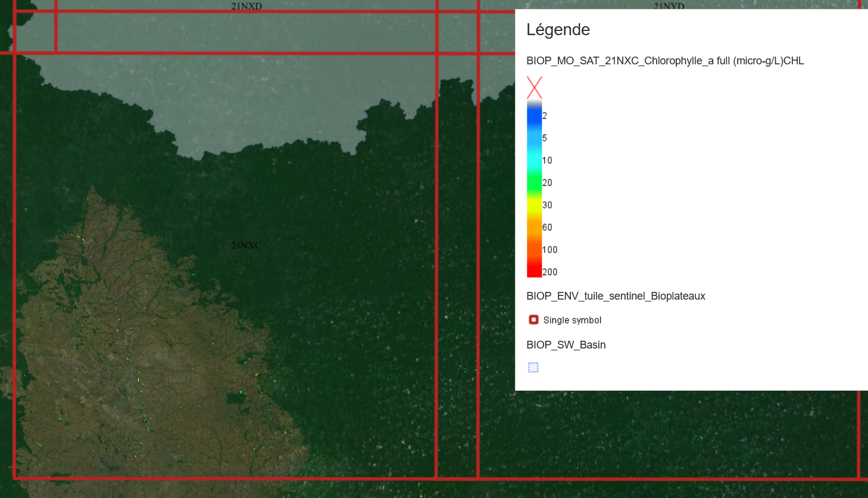This screenshot has height=498, width=868.
Task: Click the BIOP_MO_SAT_21NXC_Chlorophylle_a layer title
Action: (664, 61)
